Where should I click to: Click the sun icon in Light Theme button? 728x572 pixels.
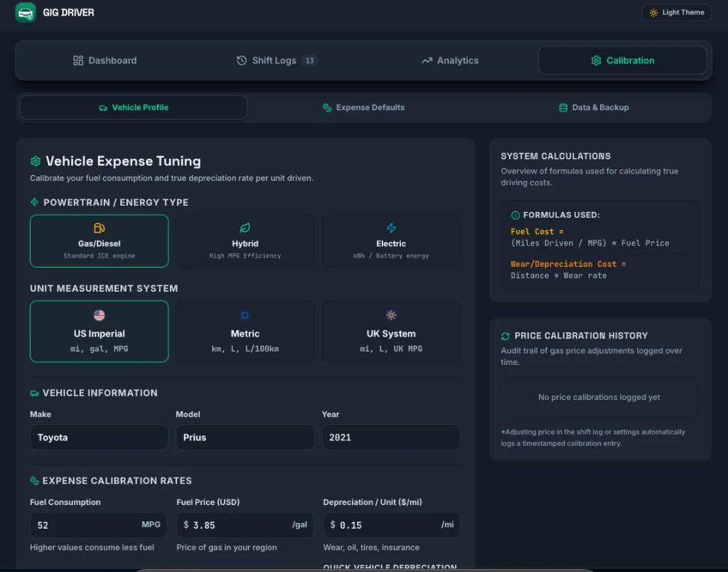653,13
